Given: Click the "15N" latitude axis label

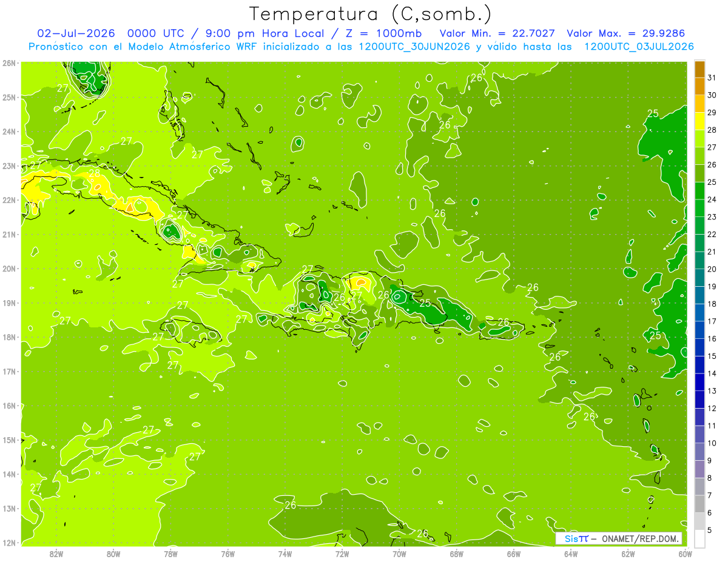Looking at the screenshot, I should tap(8, 440).
